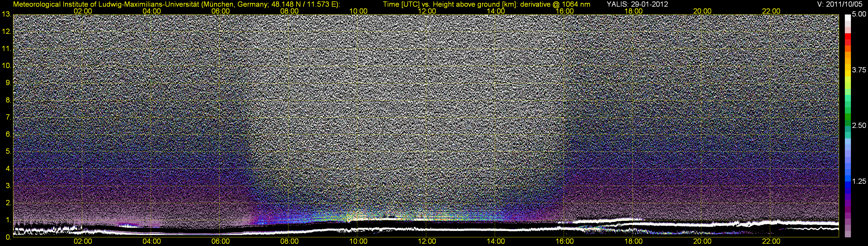This screenshot has height=246, width=868.
Task: Click the '10.' height axis label
Action: tap(6, 66)
